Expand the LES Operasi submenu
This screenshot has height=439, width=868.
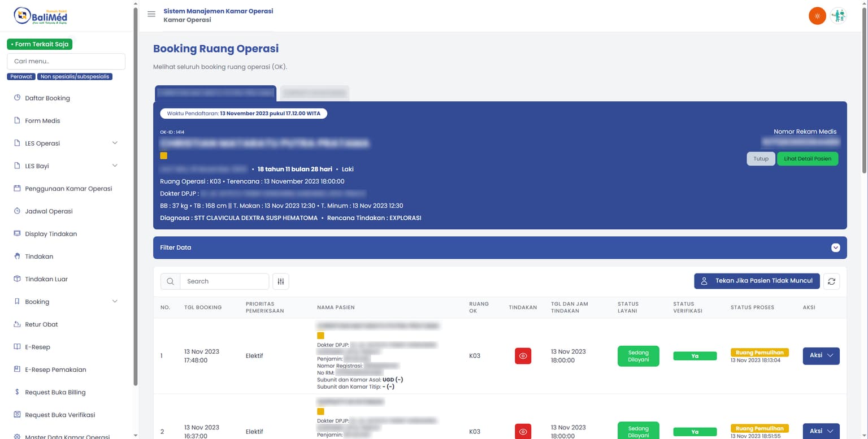pos(115,144)
